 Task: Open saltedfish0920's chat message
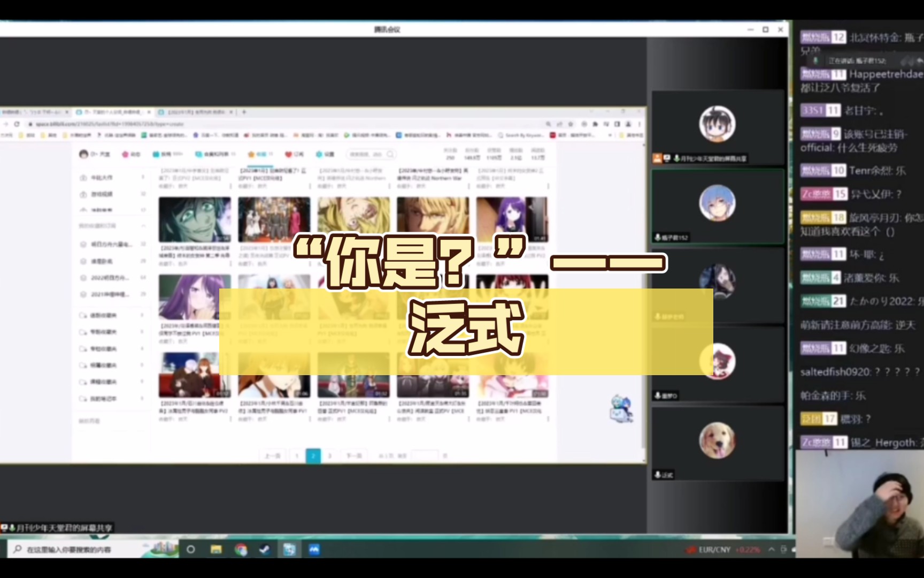(860, 371)
